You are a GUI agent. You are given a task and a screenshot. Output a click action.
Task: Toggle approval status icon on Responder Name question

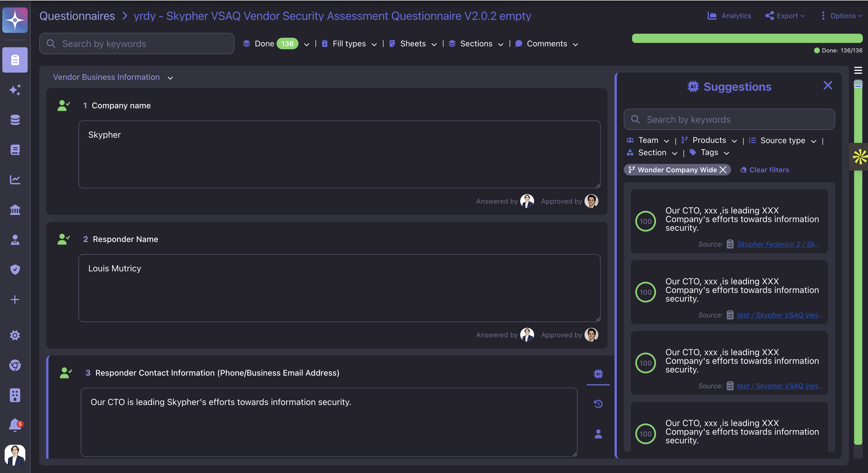click(63, 239)
